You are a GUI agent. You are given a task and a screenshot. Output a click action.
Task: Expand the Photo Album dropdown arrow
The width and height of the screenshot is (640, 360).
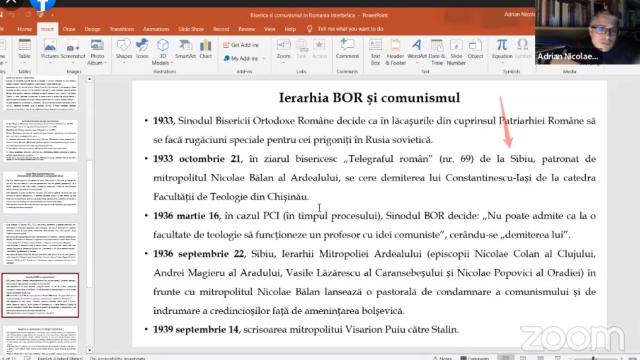pos(105,63)
